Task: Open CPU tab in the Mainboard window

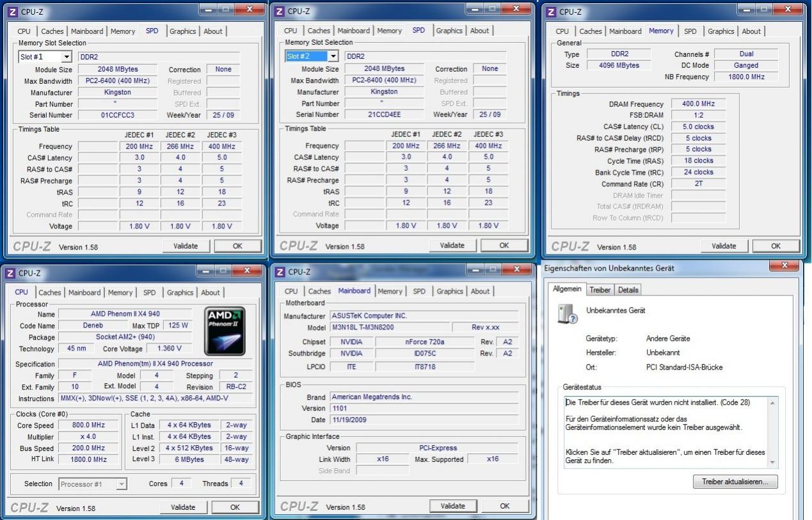Action: [x=291, y=291]
